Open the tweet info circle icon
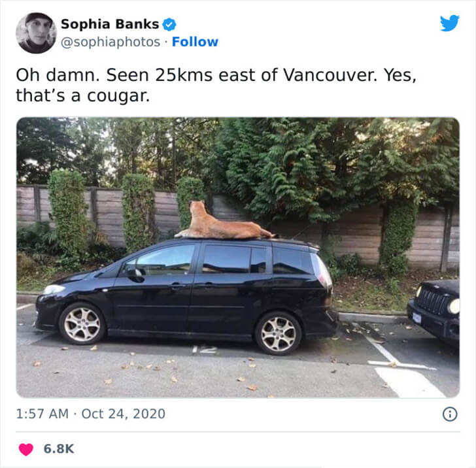This screenshot has height=468, width=476. pos(450,414)
